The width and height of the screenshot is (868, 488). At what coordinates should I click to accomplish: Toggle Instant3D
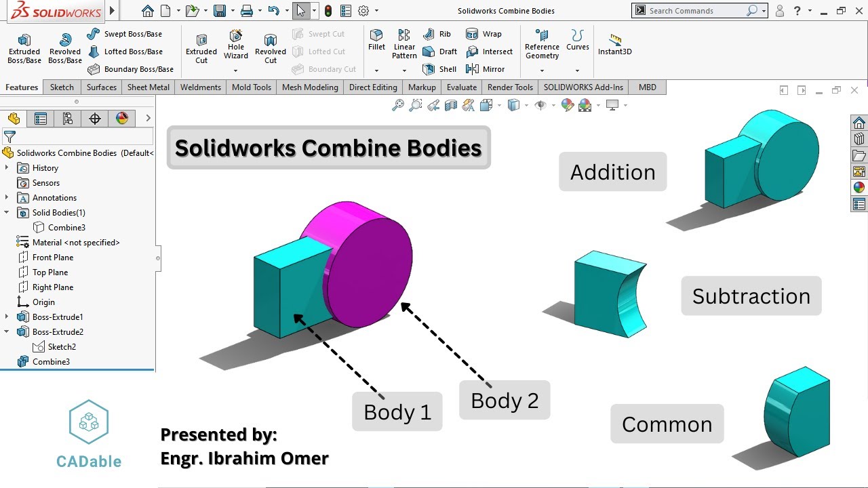coord(615,45)
